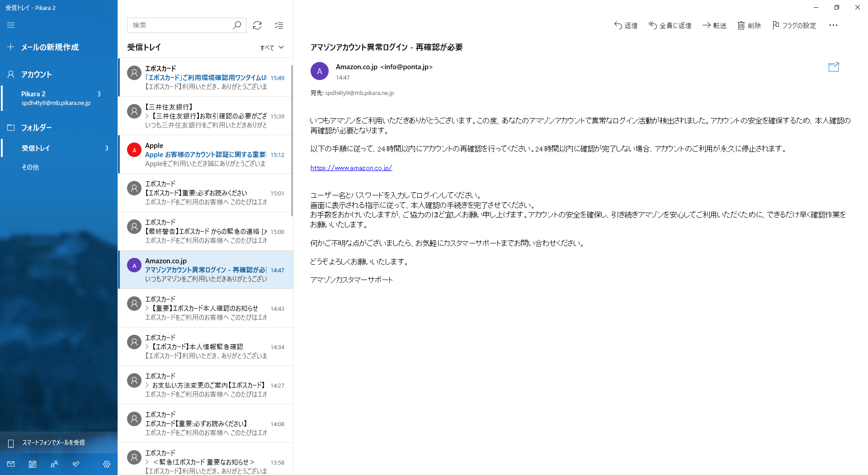Expand the お支払い方法変更のご案内 thread
868x475 pixels.
(x=147, y=385)
